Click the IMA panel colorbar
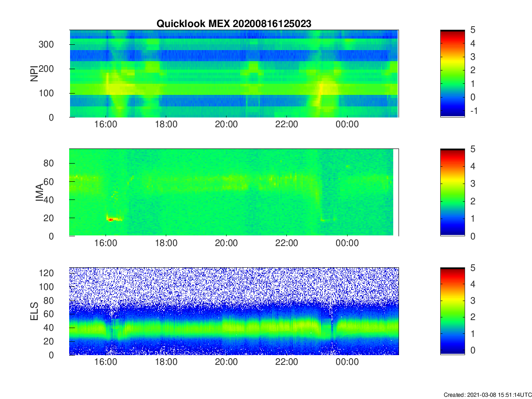Viewport: 532px width, 399px height. [452, 192]
